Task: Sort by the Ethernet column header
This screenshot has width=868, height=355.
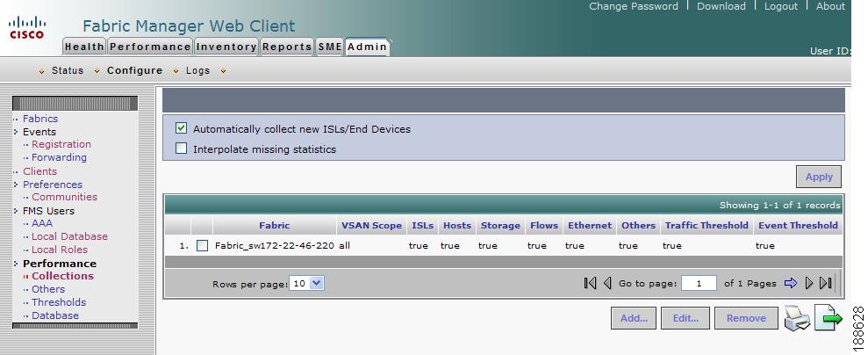Action: point(590,226)
